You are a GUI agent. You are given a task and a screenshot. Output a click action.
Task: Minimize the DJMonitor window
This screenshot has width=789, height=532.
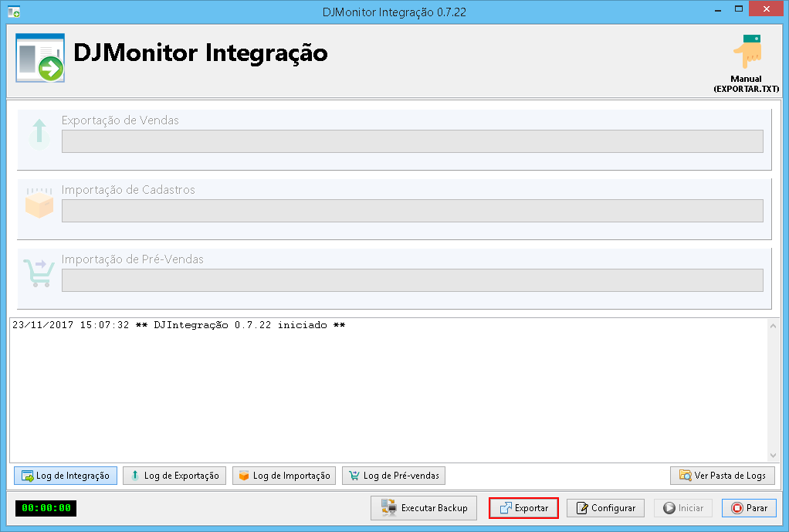click(x=717, y=9)
